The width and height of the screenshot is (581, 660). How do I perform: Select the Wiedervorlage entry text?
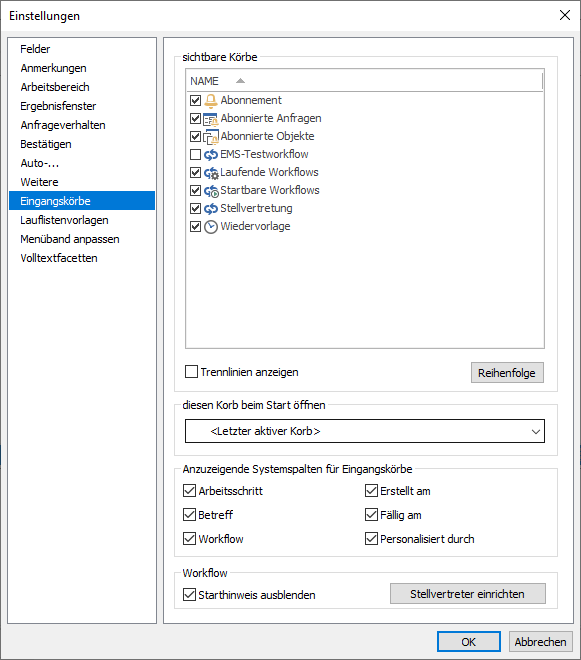pos(256,227)
